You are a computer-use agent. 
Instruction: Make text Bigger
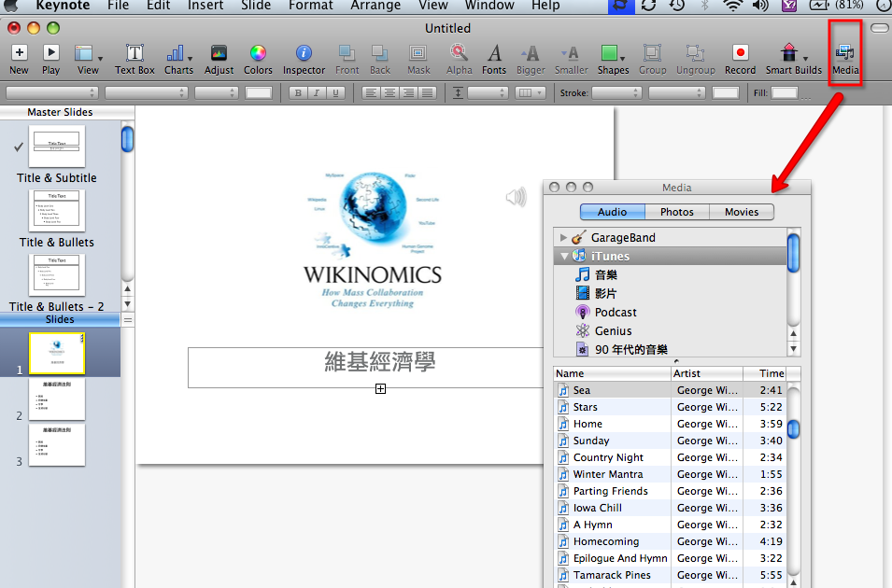click(531, 59)
